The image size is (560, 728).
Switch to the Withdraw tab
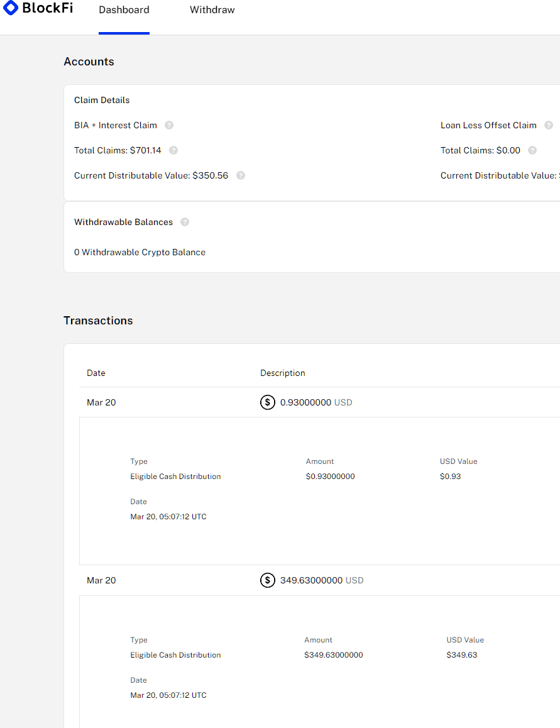(212, 9)
